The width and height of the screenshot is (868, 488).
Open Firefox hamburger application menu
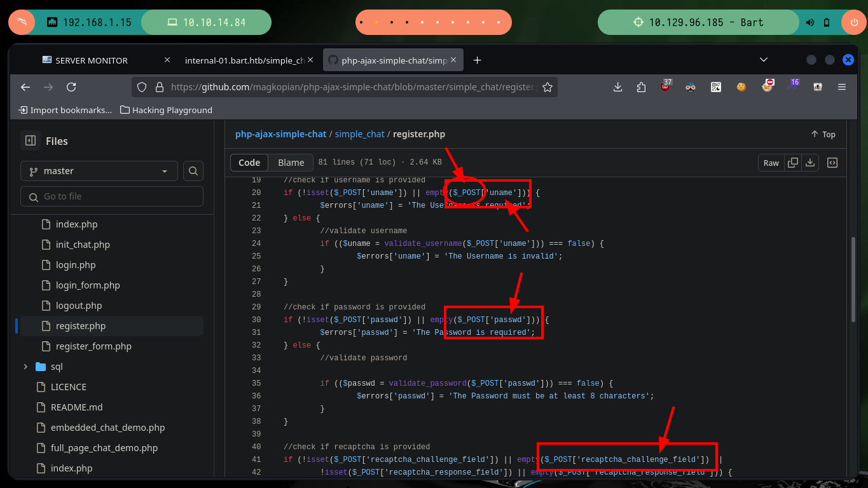click(x=842, y=87)
